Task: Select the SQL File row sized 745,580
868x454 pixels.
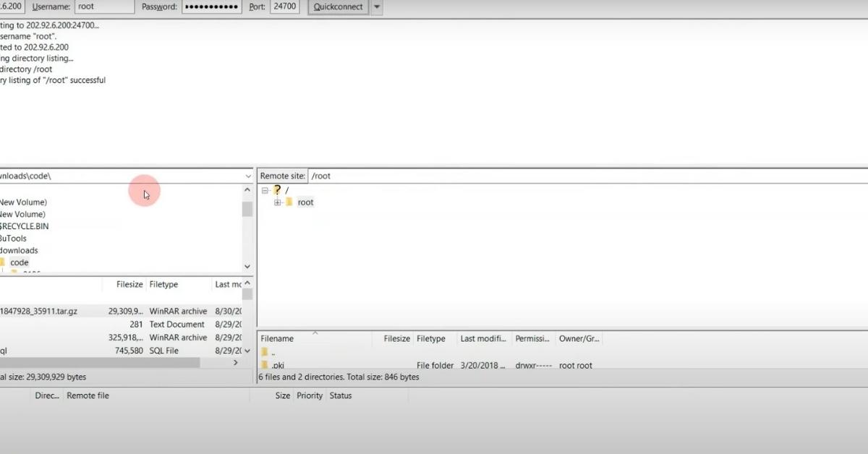Action: tap(121, 351)
